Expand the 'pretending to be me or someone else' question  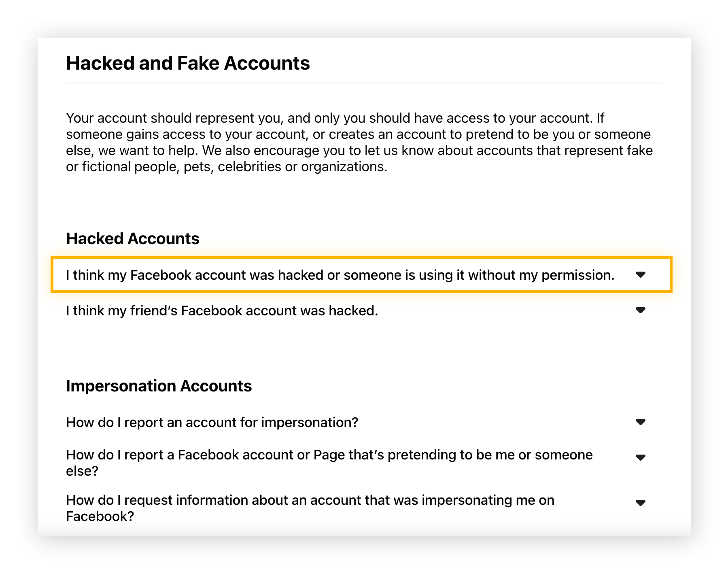pos(641,457)
